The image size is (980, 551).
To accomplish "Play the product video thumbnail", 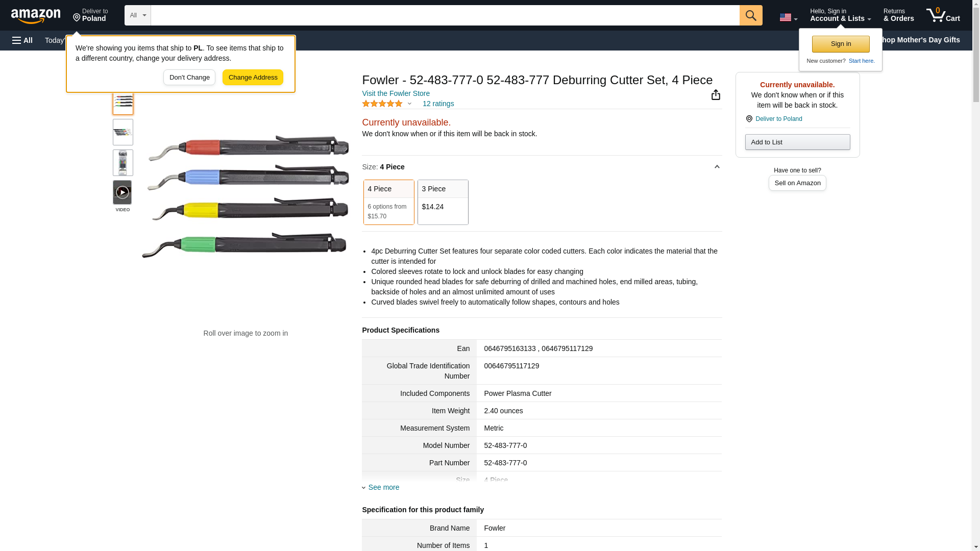I will [122, 192].
